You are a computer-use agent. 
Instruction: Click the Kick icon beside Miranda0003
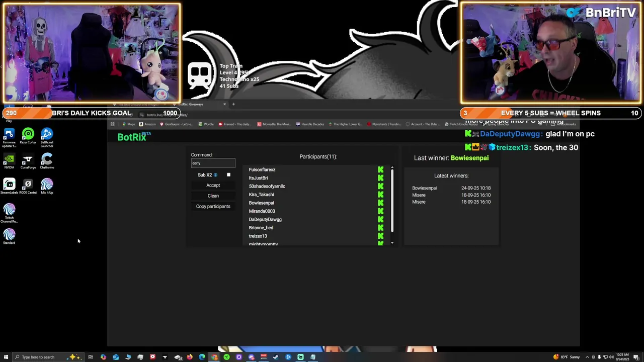point(381,211)
